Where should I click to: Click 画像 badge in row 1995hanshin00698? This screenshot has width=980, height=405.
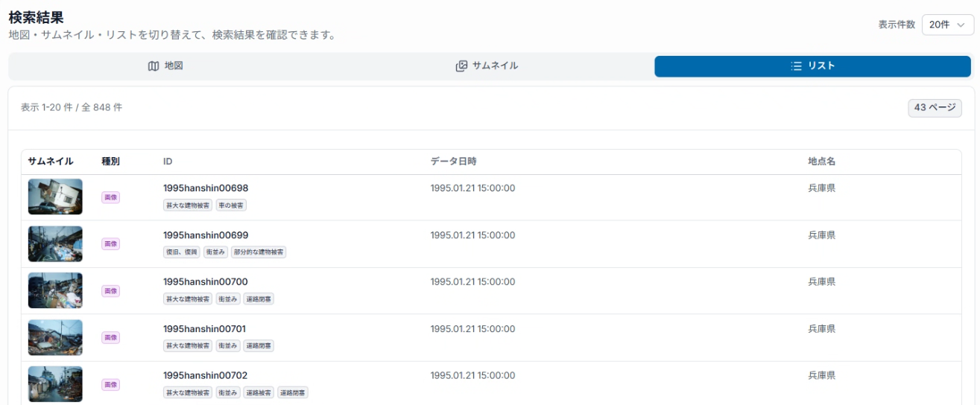pyautogui.click(x=111, y=197)
